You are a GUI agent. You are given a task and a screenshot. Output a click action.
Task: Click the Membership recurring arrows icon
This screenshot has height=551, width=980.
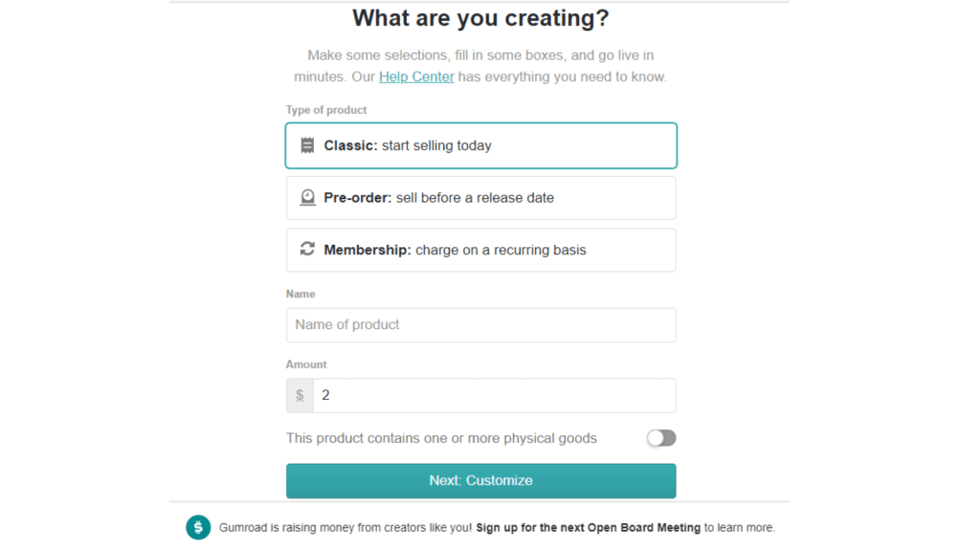click(x=307, y=249)
